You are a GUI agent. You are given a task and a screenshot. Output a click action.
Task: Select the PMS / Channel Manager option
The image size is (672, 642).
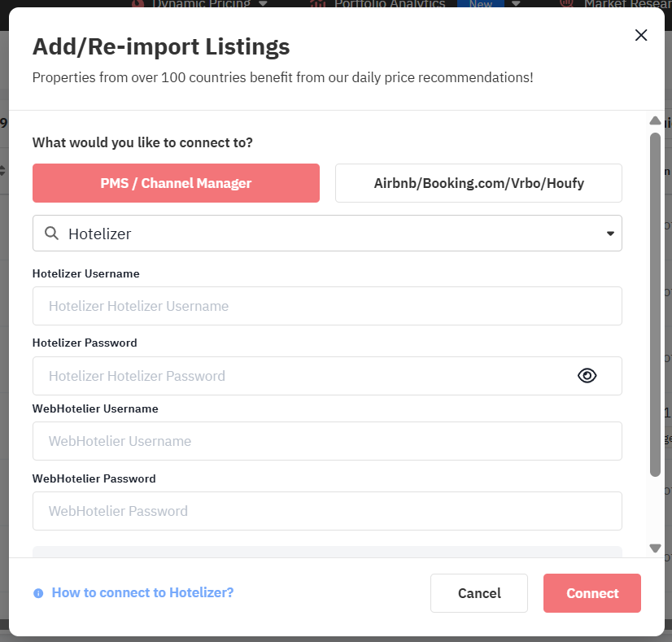click(176, 183)
